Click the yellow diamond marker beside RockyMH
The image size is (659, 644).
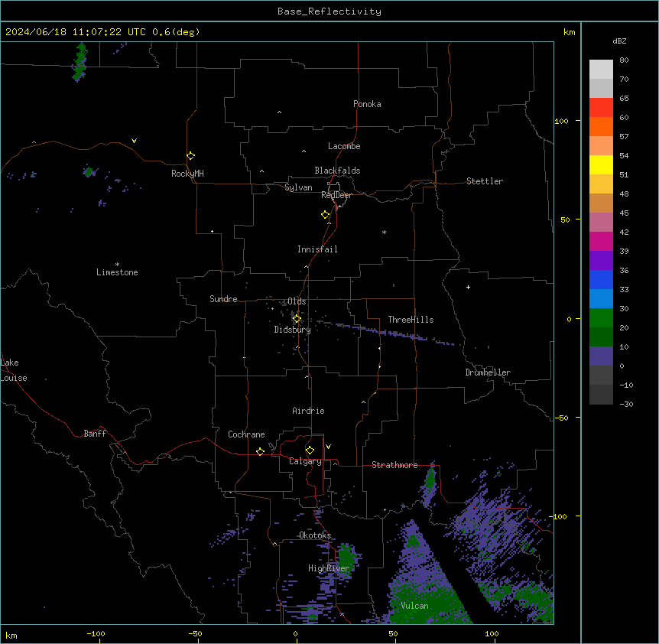click(x=191, y=156)
